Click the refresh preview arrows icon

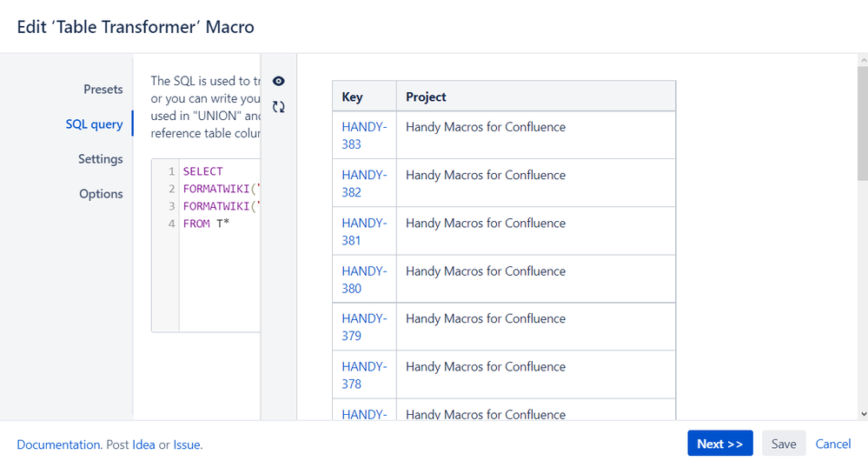278,107
